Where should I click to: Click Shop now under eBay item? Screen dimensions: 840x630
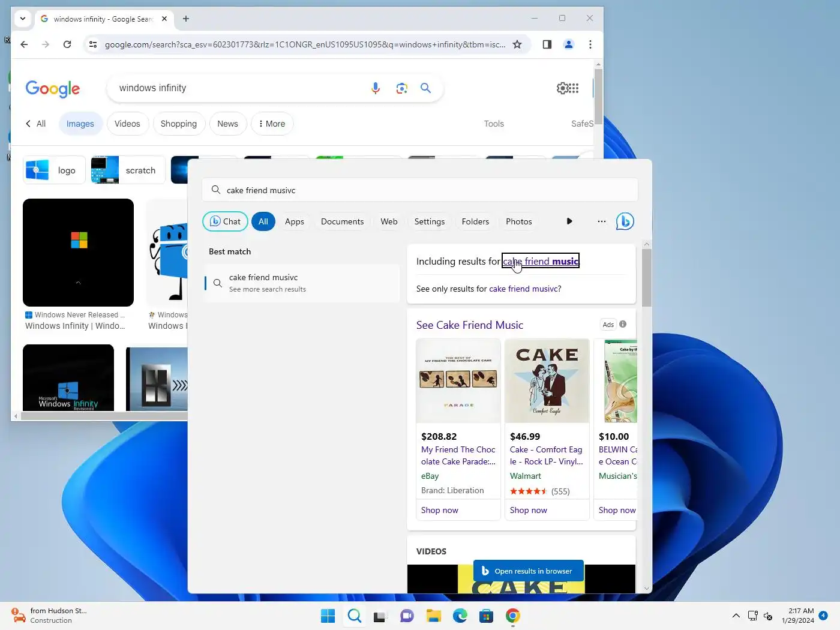coord(440,510)
